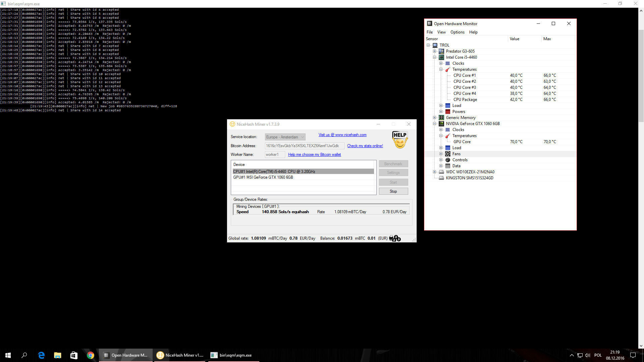Click the Bitcoin Address field
The height and width of the screenshot is (362, 644).
coord(304,146)
